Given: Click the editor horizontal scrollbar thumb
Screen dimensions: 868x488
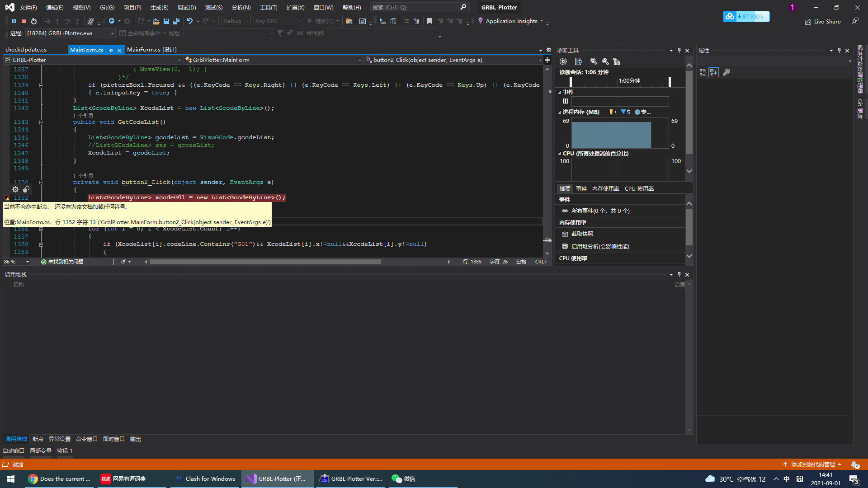Looking at the screenshot, I should (265, 262).
